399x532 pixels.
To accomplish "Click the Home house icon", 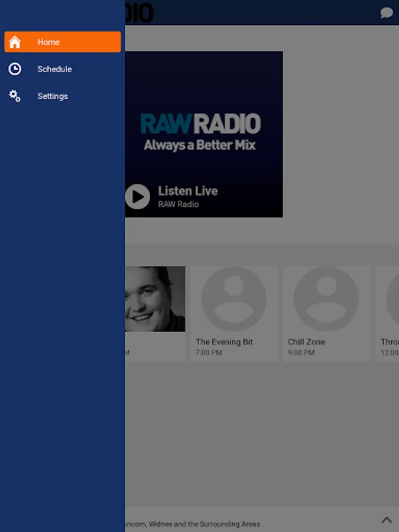I will 15,42.
